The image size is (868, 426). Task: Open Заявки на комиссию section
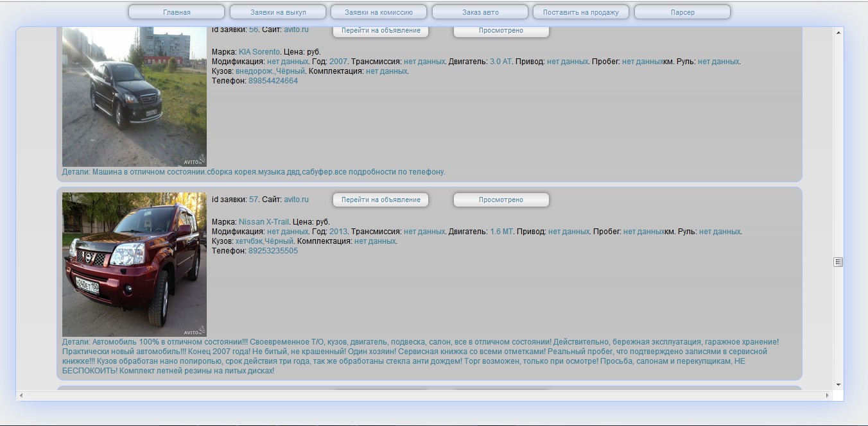pyautogui.click(x=379, y=12)
